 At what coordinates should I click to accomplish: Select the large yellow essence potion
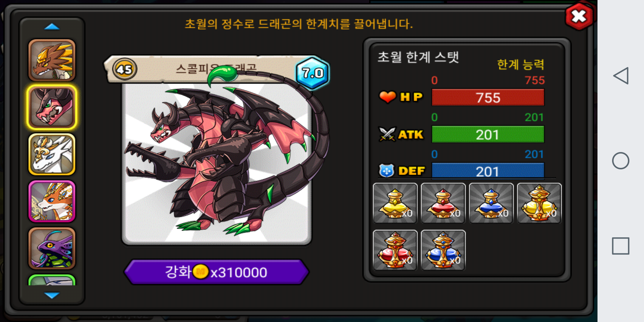tap(539, 203)
